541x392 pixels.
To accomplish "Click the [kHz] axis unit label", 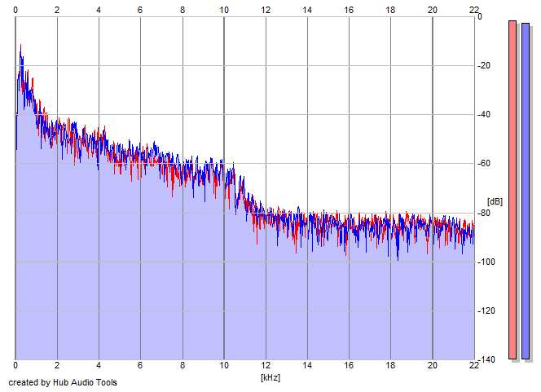I will click(270, 377).
